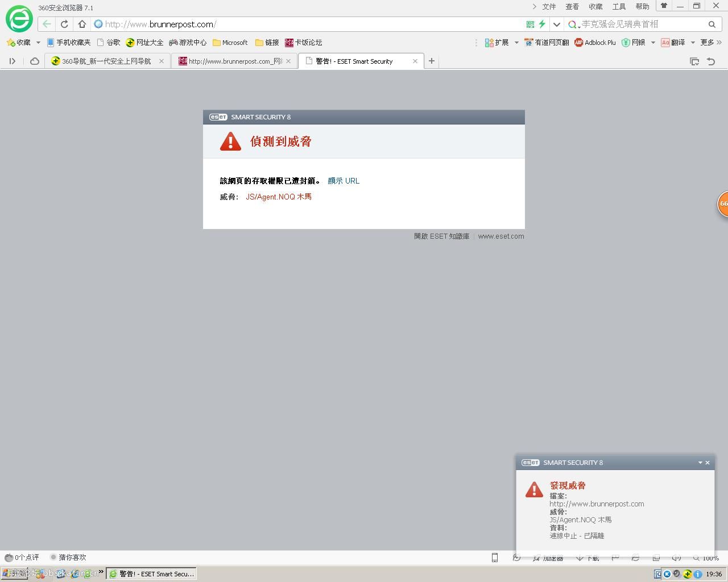Click the magnifier search button

click(712, 24)
